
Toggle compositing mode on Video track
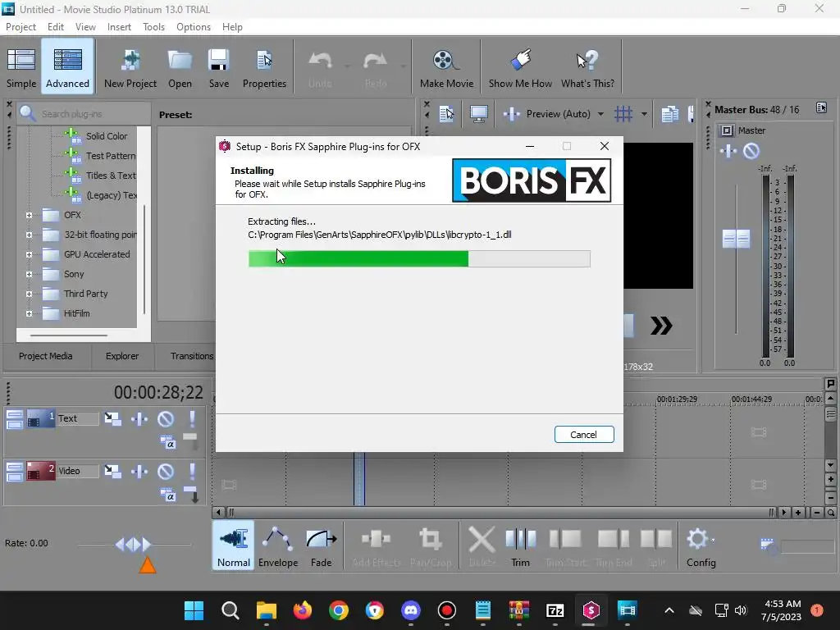[167, 495]
